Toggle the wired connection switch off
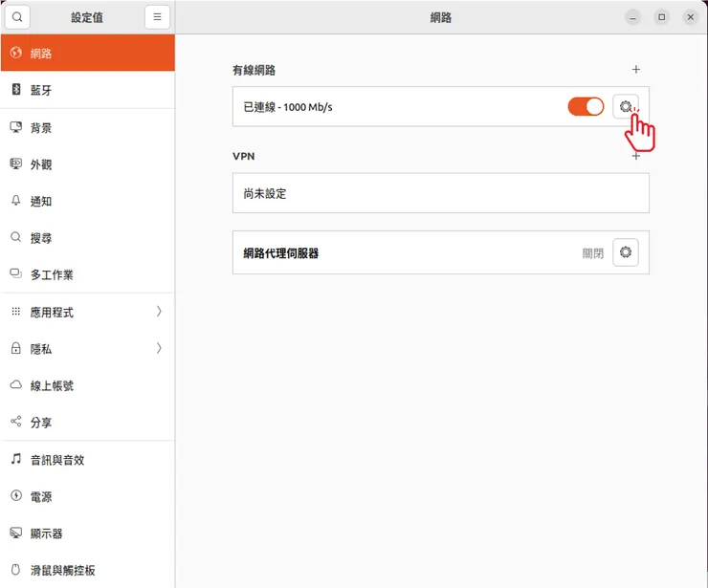 point(586,106)
